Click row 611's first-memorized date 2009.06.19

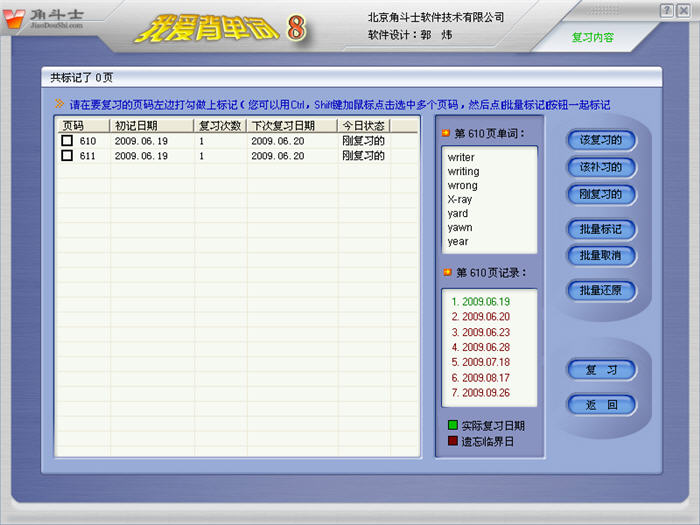pos(141,156)
